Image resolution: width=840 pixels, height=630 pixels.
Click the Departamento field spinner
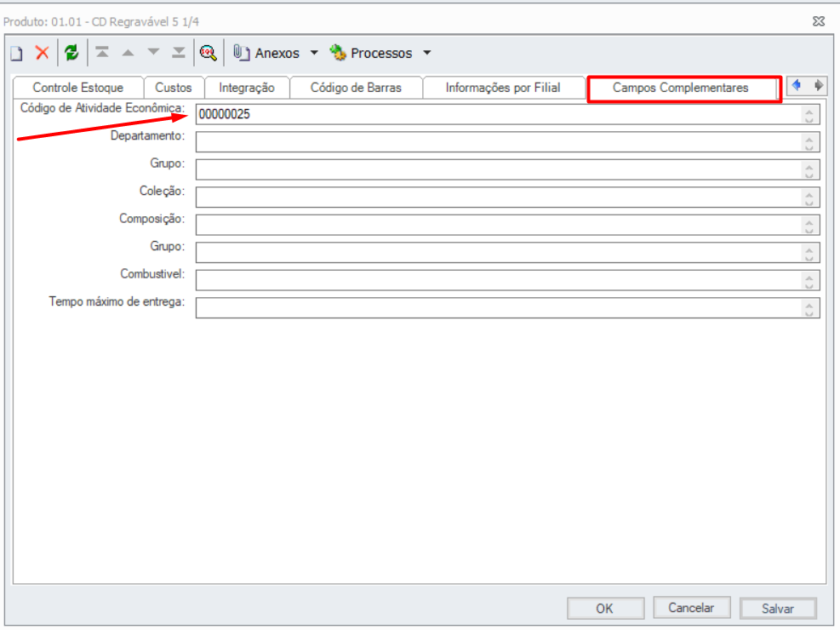point(809,142)
